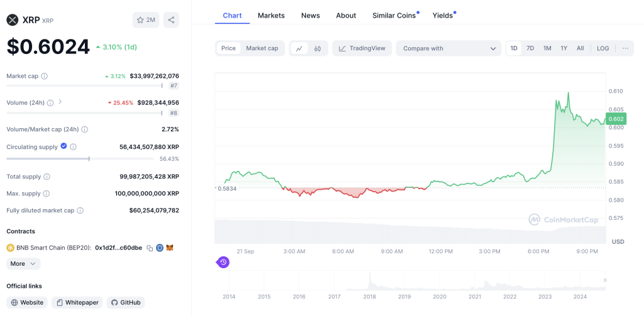Open Total supply info icon

pos(47,177)
